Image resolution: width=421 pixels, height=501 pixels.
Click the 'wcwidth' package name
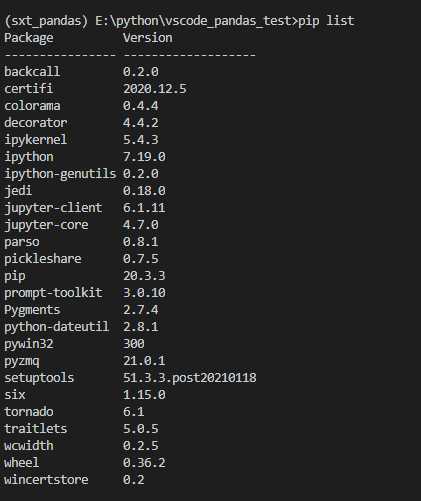(x=29, y=446)
